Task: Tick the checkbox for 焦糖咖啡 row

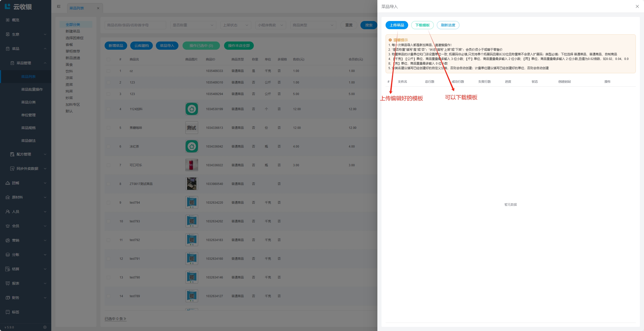Action: [108, 128]
